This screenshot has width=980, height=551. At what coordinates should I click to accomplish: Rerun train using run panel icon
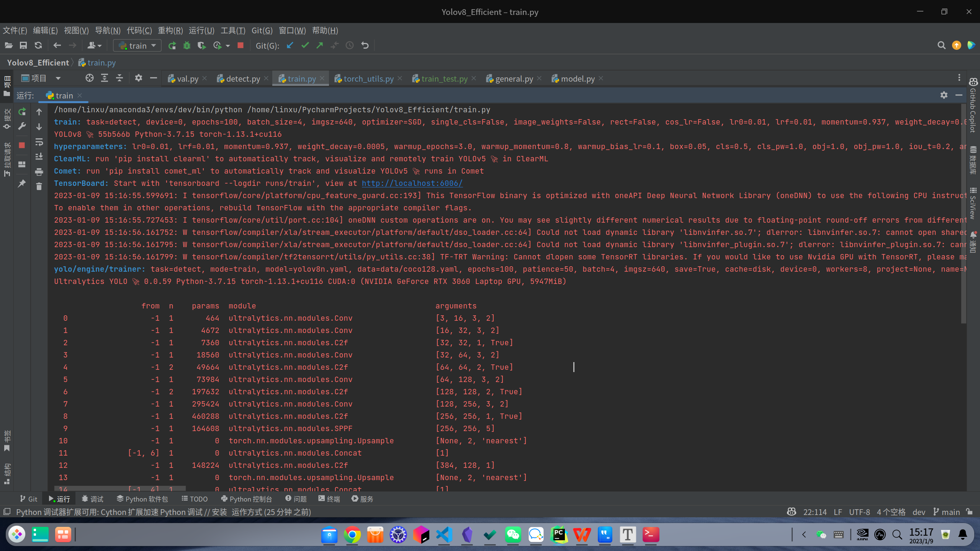tap(22, 112)
